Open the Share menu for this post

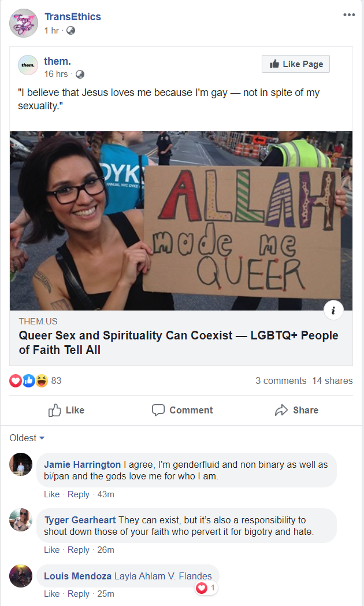coord(296,410)
